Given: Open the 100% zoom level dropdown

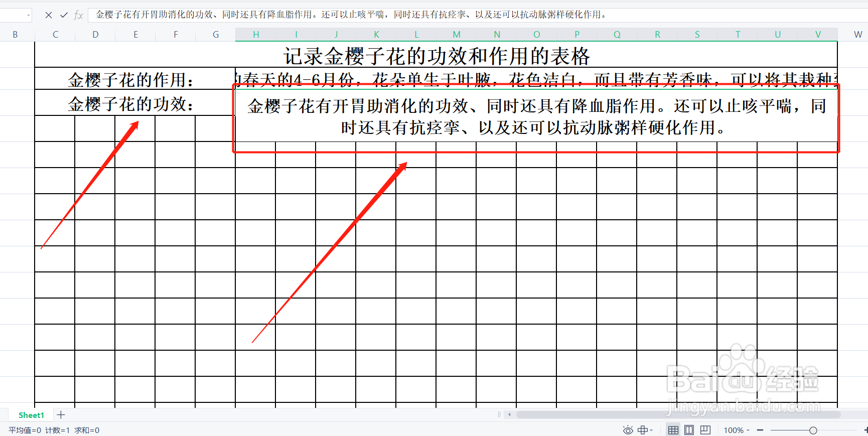Looking at the screenshot, I should 737,430.
